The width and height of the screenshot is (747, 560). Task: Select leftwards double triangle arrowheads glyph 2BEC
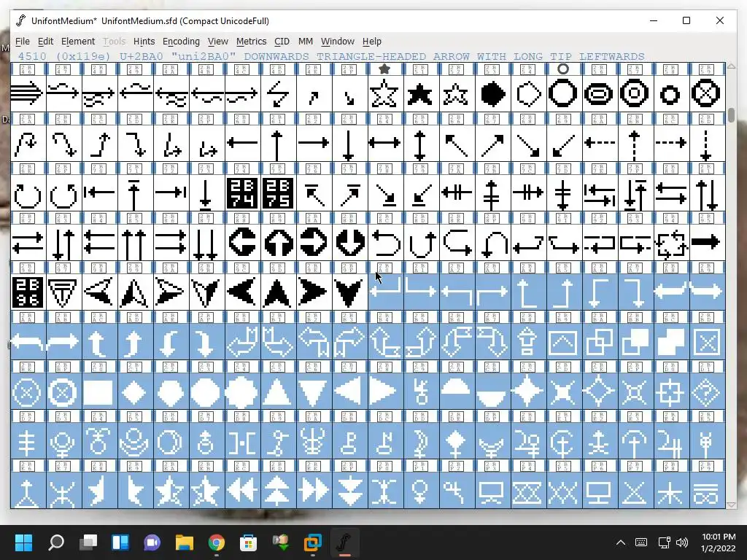tap(242, 491)
